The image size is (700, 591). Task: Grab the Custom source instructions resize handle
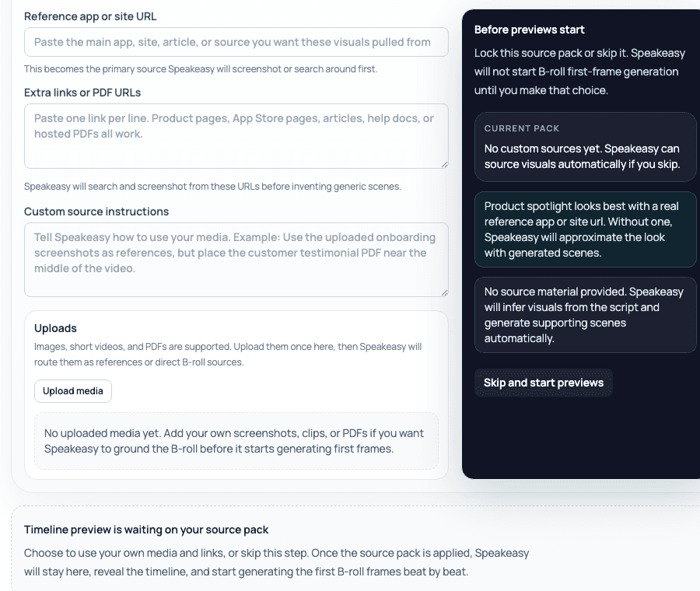pyautogui.click(x=444, y=293)
